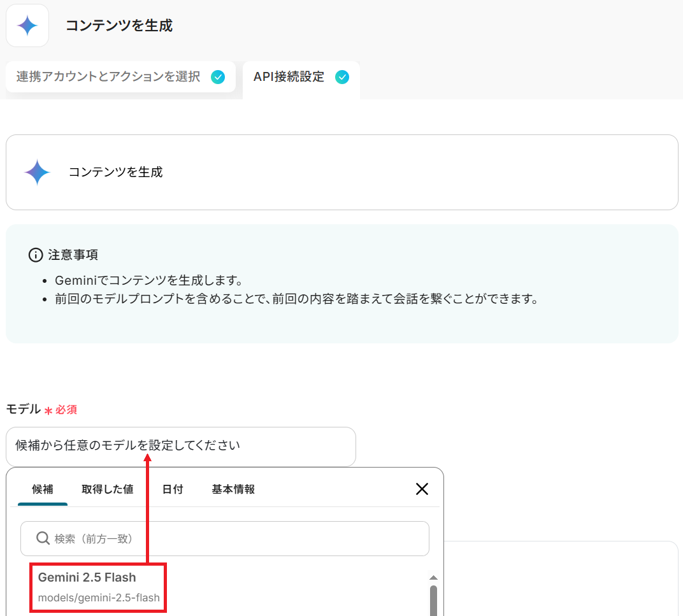This screenshot has height=616, width=683.
Task: Click the Geminiでコンテンツを生成します。 note
Action: pos(148,280)
